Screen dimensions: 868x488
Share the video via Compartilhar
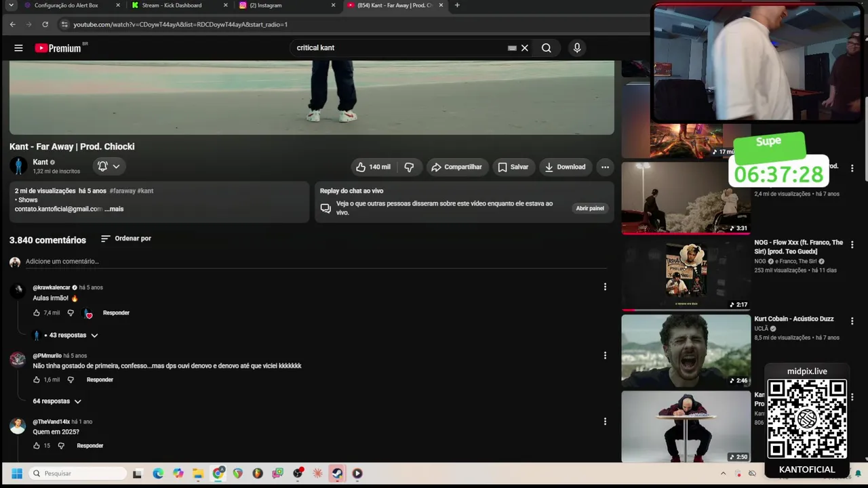[x=456, y=167]
